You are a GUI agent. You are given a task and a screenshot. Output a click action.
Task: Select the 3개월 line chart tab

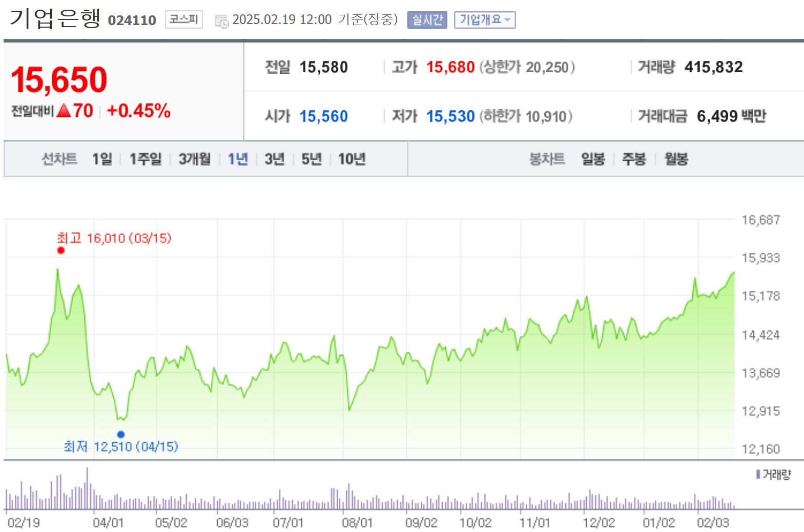click(195, 159)
